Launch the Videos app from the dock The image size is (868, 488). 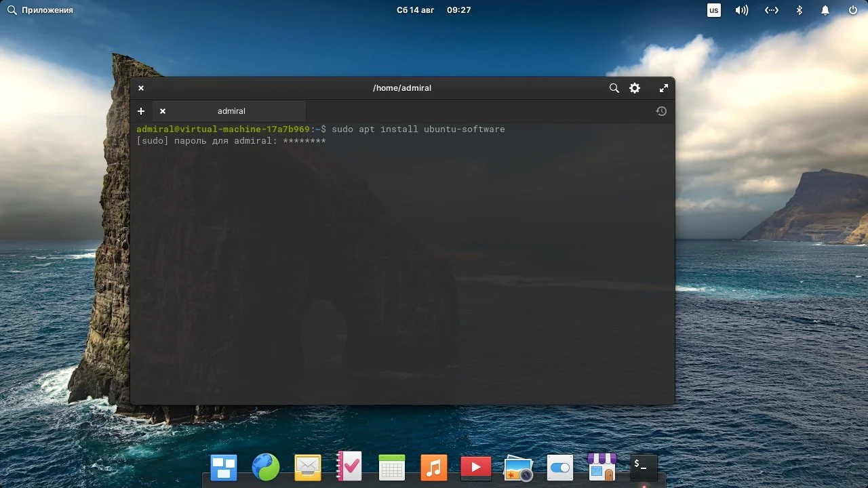coord(475,467)
